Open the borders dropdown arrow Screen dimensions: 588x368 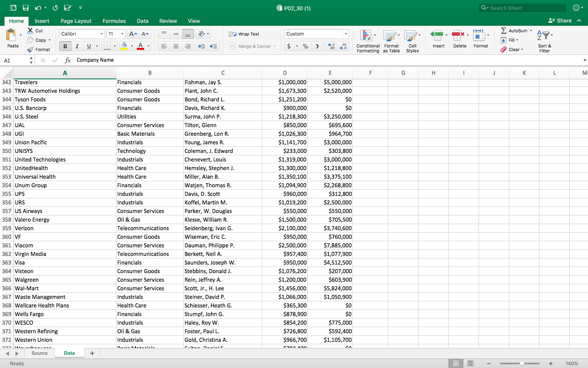pos(115,46)
